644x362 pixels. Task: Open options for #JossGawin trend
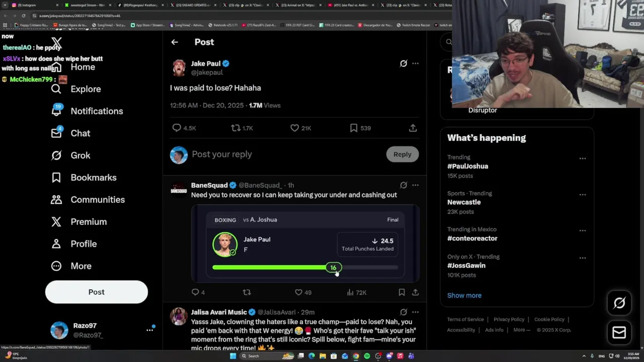582,258
